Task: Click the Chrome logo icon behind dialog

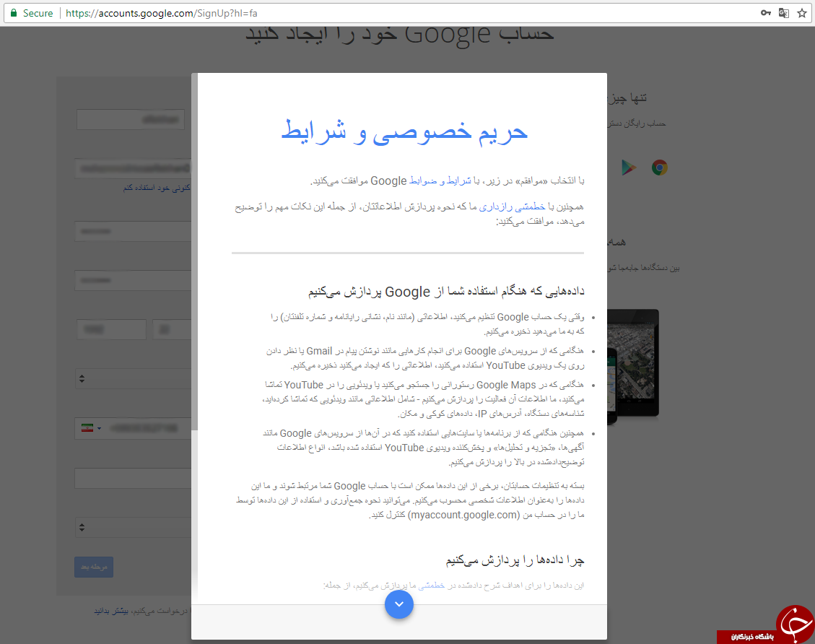Action: tap(660, 167)
